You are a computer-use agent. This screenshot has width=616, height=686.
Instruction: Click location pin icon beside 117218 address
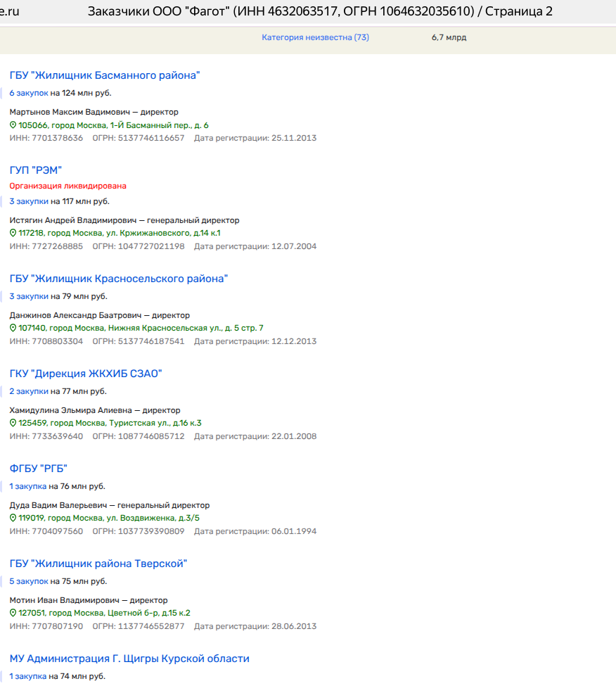13,233
